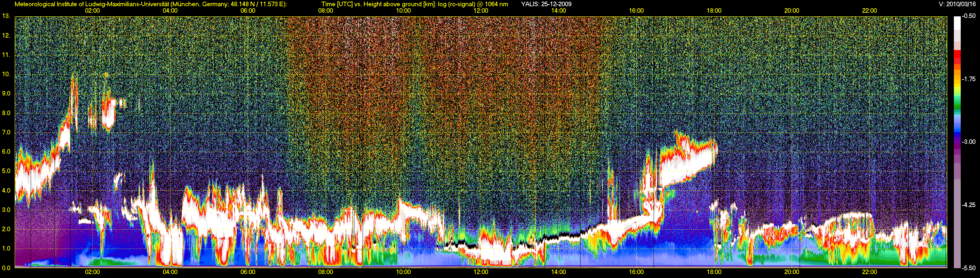Click the 12:00 label on the top time axis
The image size is (980, 278).
(481, 11)
